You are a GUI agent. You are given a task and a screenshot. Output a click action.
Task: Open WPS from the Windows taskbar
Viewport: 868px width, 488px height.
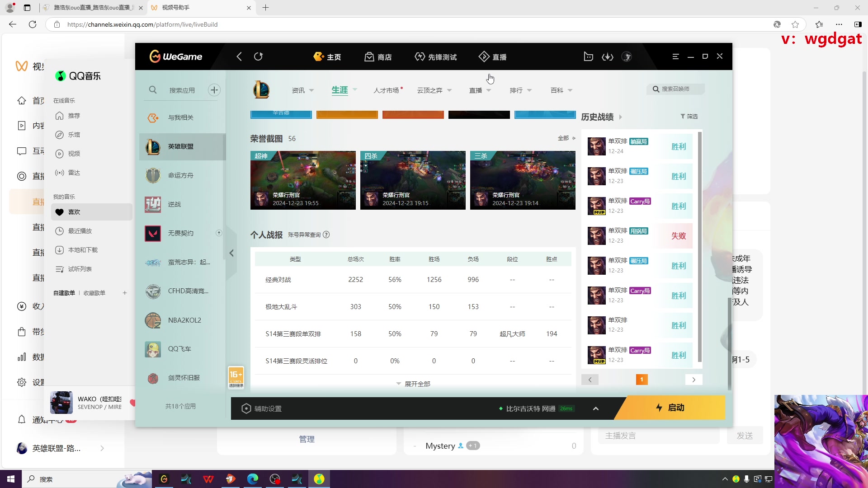(208, 479)
